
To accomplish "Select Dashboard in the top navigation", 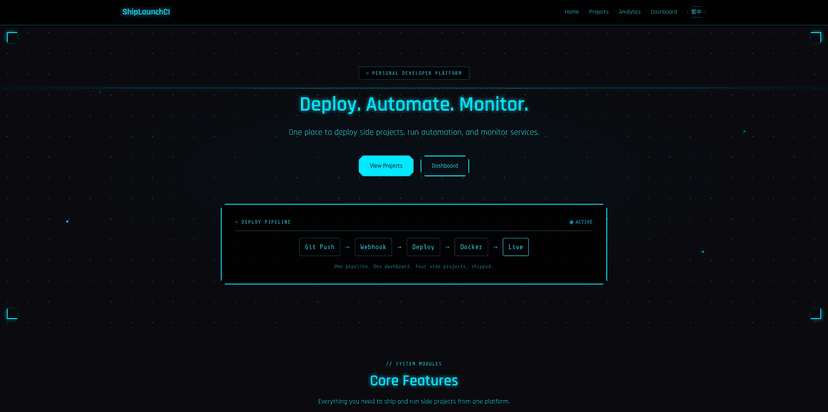I will click(663, 12).
